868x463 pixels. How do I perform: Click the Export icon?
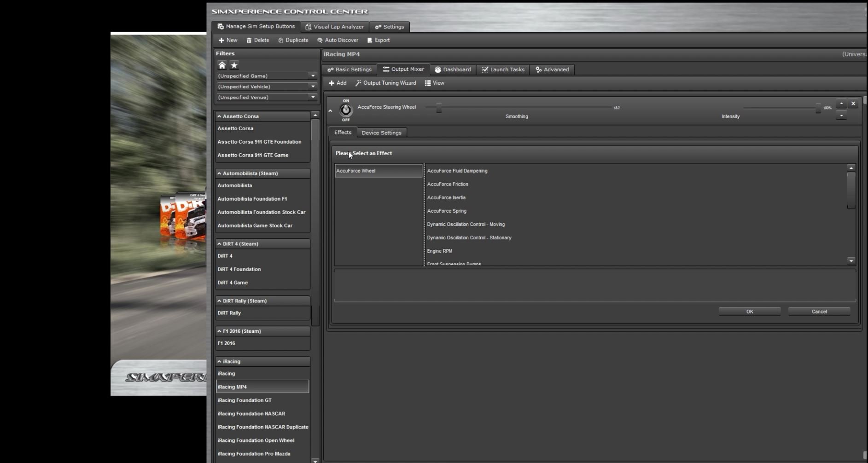(x=369, y=40)
